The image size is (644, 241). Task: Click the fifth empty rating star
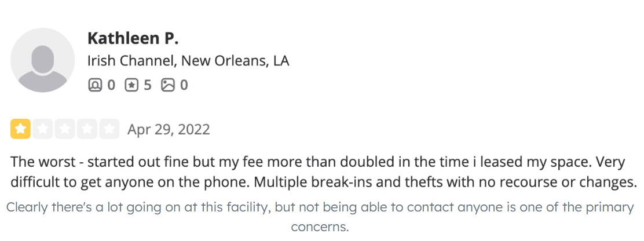[x=109, y=129]
